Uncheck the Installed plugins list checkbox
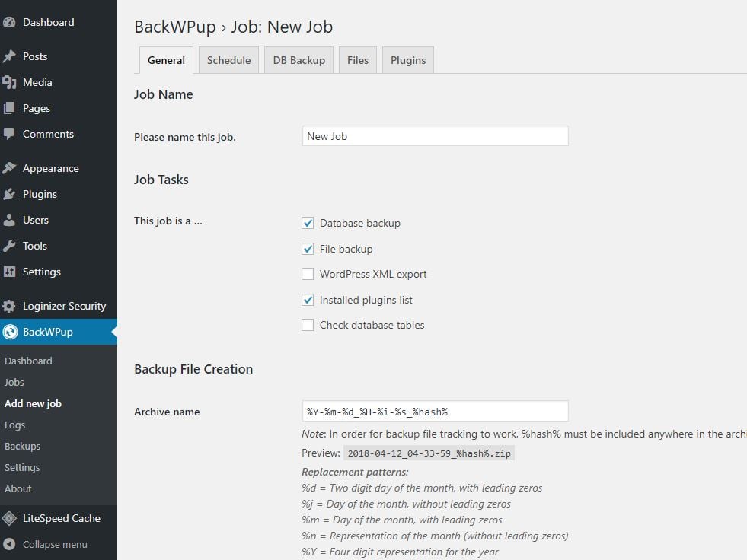The width and height of the screenshot is (747, 560). click(308, 300)
